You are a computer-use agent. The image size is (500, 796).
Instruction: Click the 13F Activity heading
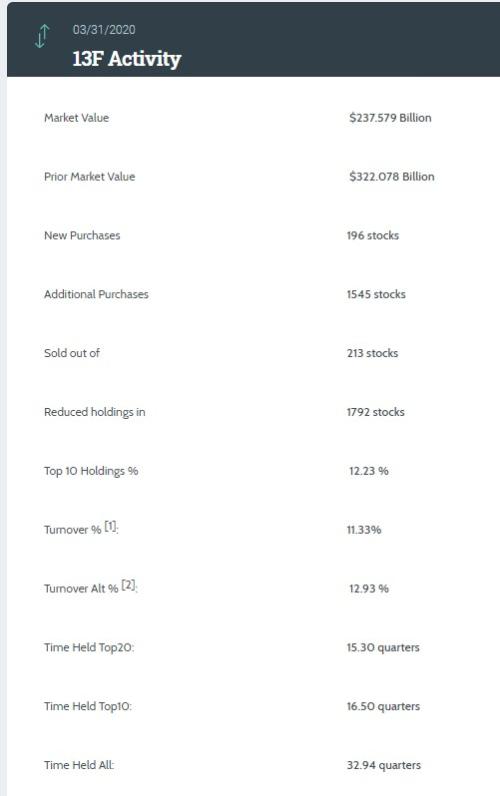126,59
